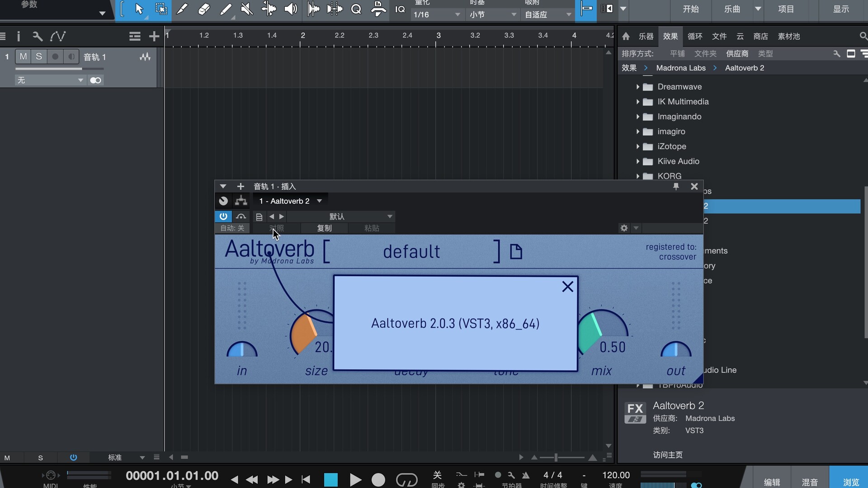Open quantize 1/16 dropdown
868x488 pixels.
tap(436, 14)
